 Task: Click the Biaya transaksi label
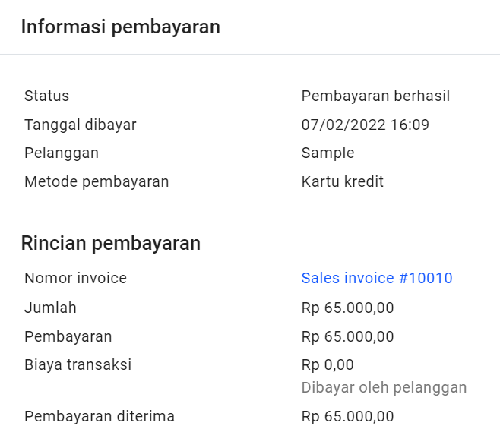point(78,364)
